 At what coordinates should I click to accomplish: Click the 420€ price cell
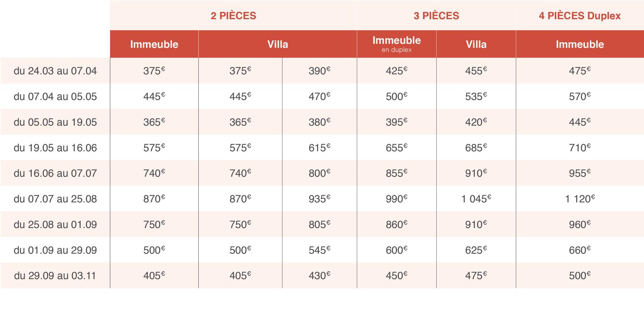(x=476, y=122)
